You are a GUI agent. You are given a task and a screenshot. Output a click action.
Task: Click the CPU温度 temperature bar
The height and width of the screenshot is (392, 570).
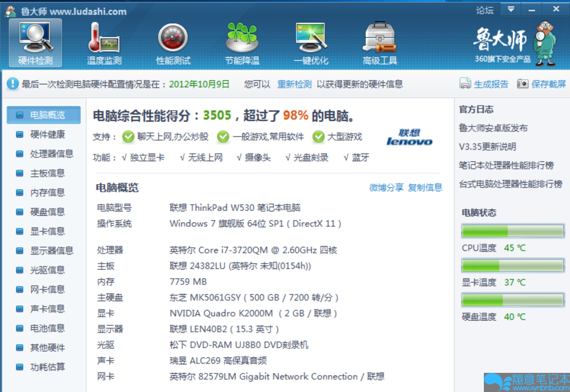(513, 231)
